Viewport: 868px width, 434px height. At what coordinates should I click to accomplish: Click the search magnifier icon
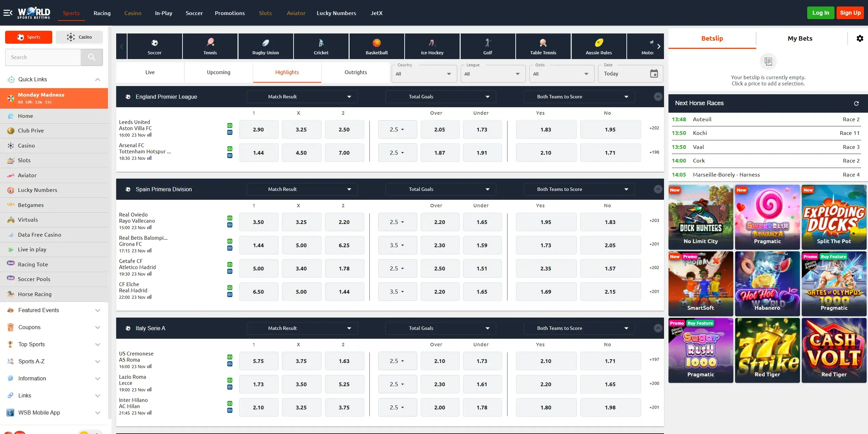click(x=91, y=57)
